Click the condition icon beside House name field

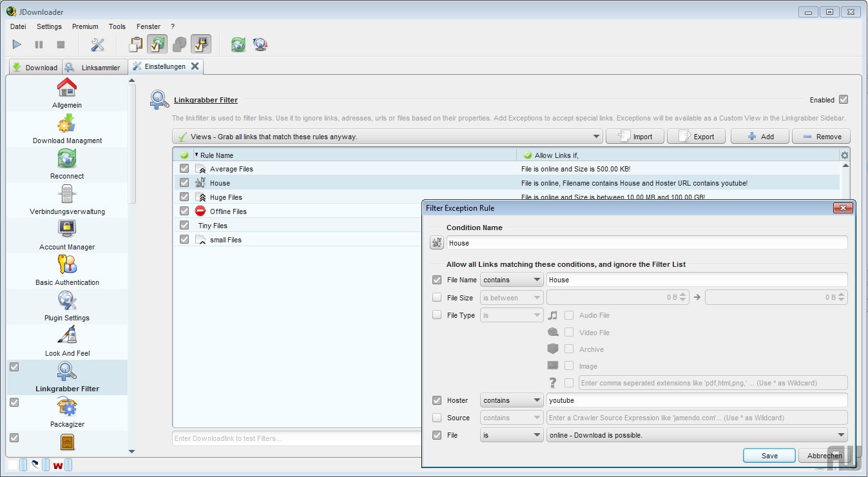[x=437, y=243]
